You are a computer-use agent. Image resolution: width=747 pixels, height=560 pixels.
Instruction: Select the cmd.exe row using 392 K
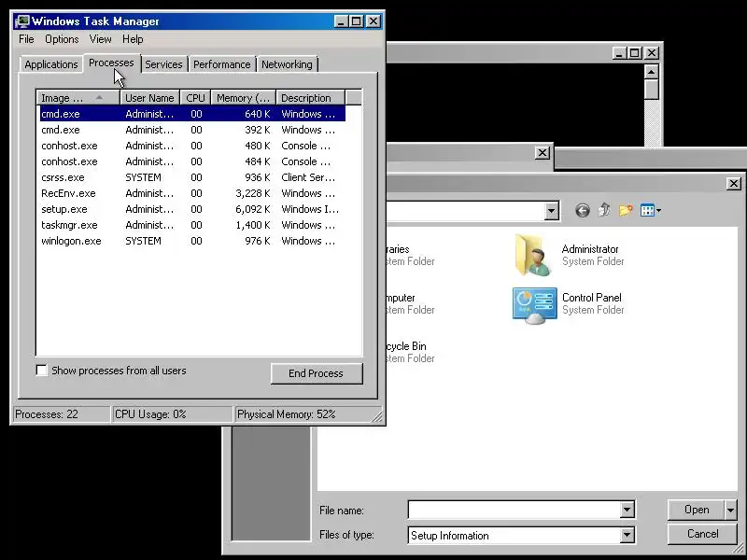coord(192,130)
